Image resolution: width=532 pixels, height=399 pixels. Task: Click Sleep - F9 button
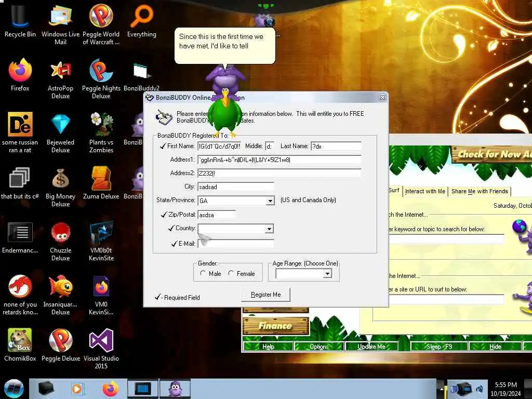click(439, 347)
